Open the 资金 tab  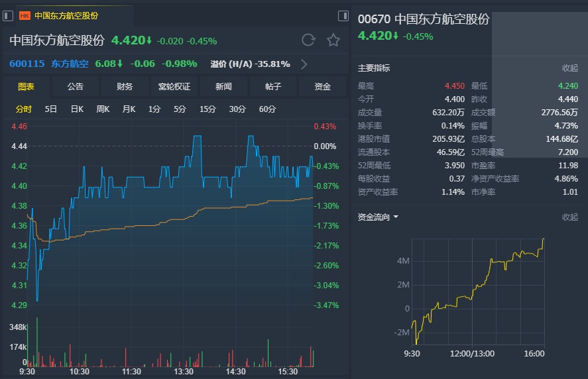pos(322,87)
